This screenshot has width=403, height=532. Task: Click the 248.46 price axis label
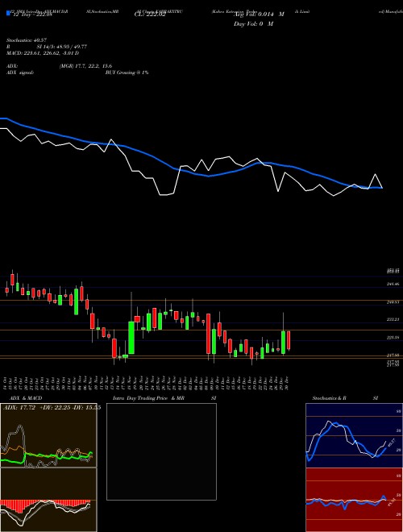[393, 284]
